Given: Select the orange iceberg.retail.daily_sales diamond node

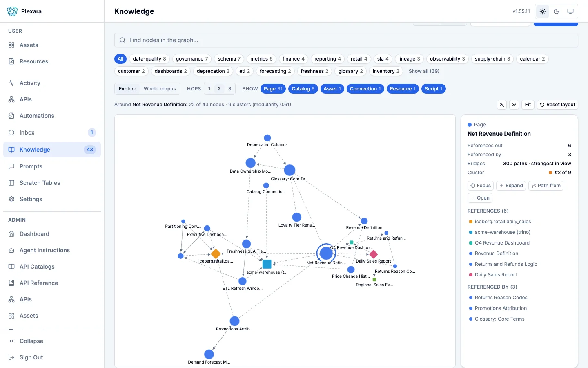Looking at the screenshot, I should (216, 254).
